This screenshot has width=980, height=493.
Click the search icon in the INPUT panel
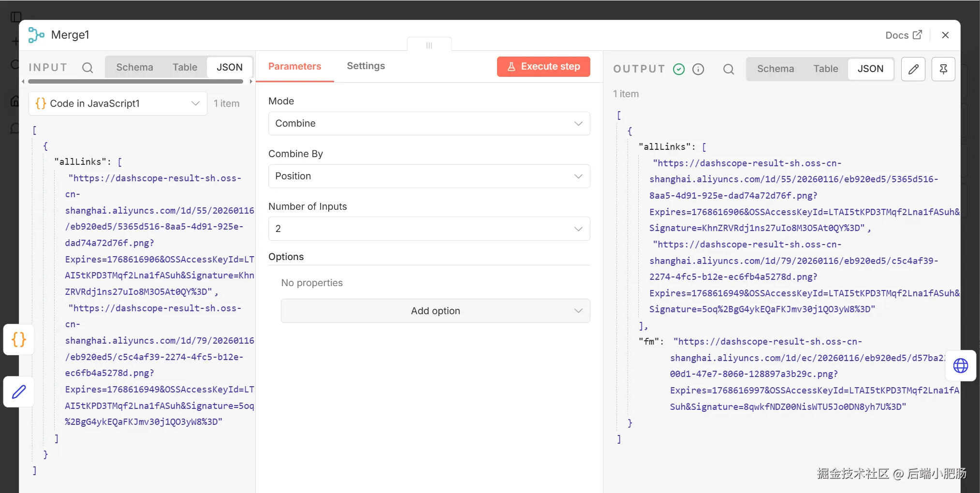click(x=88, y=68)
